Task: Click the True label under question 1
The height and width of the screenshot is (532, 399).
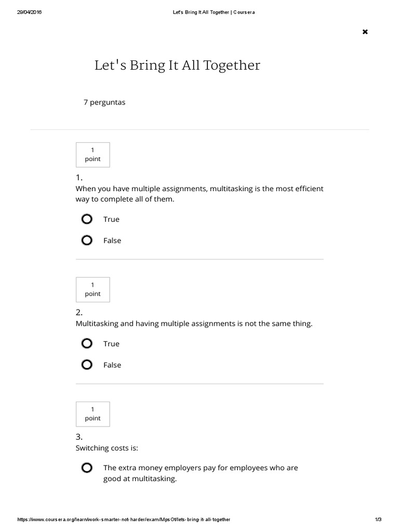Action: (111, 219)
